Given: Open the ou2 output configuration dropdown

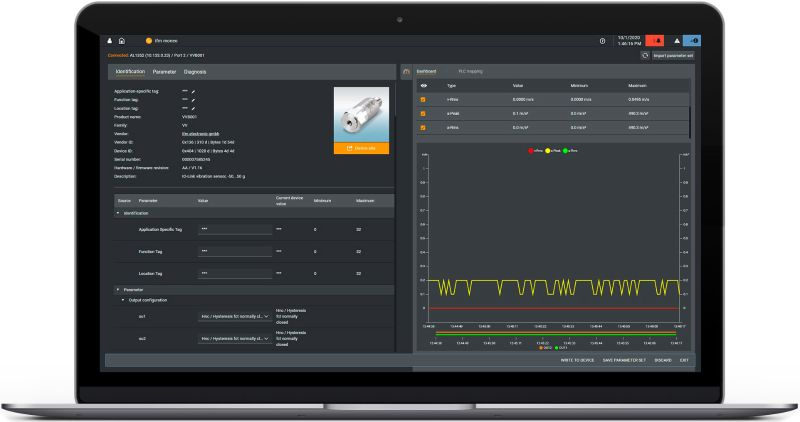Looking at the screenshot, I should [234, 338].
